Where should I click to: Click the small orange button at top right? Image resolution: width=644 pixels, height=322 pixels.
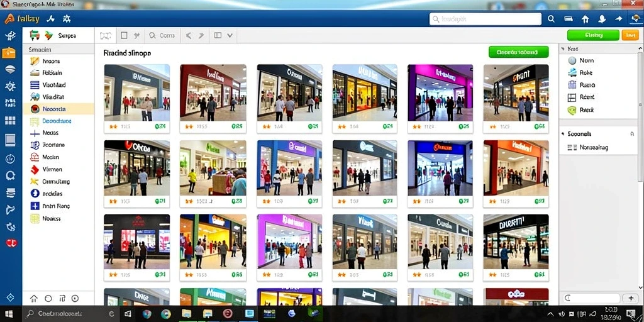point(630,35)
